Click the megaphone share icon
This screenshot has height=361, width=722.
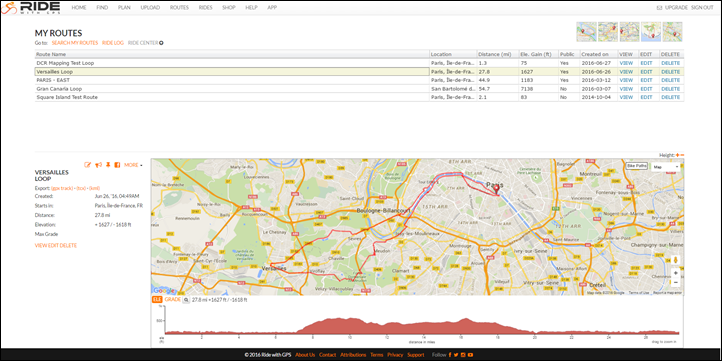(98, 165)
